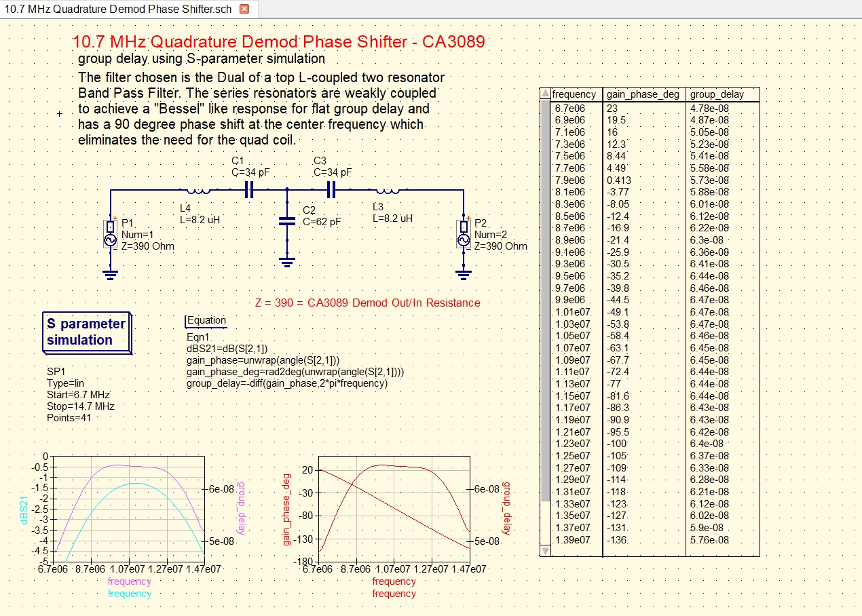Select power source P1 symbol
This screenshot has height=616, width=862.
pyautogui.click(x=110, y=234)
